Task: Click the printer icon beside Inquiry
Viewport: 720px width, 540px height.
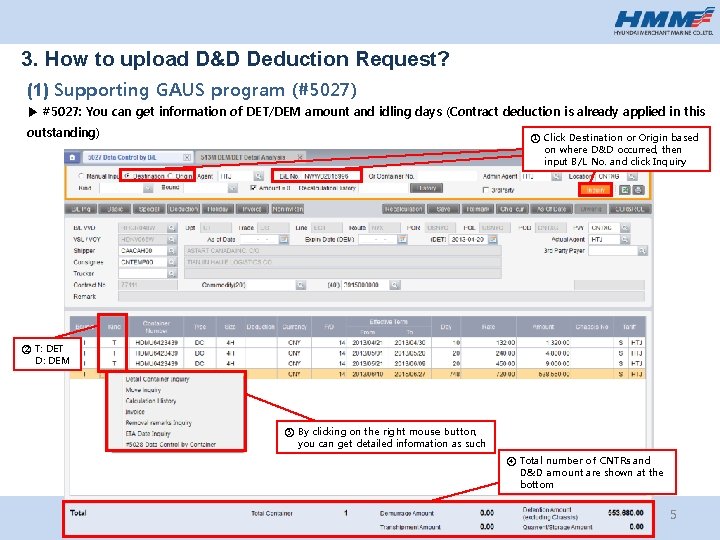Action: (638, 190)
